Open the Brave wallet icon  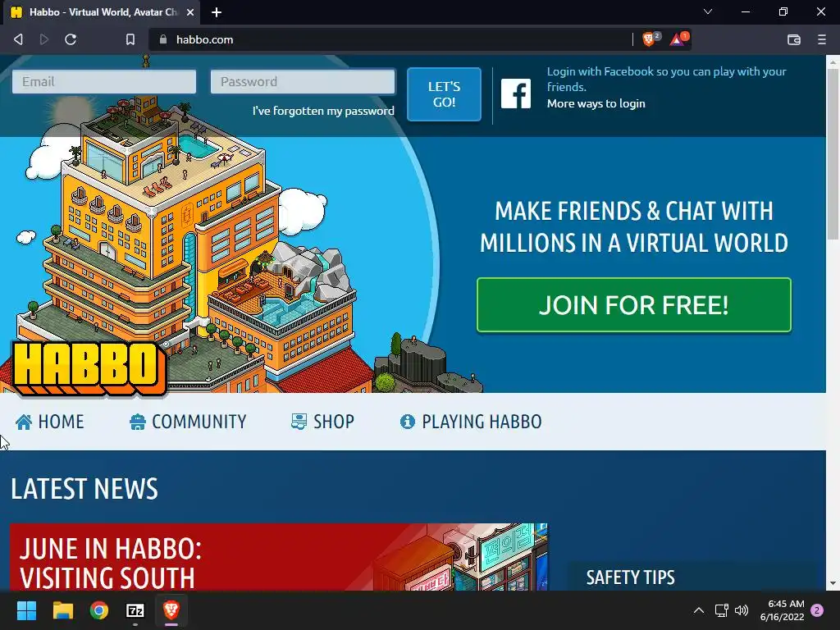click(x=794, y=39)
